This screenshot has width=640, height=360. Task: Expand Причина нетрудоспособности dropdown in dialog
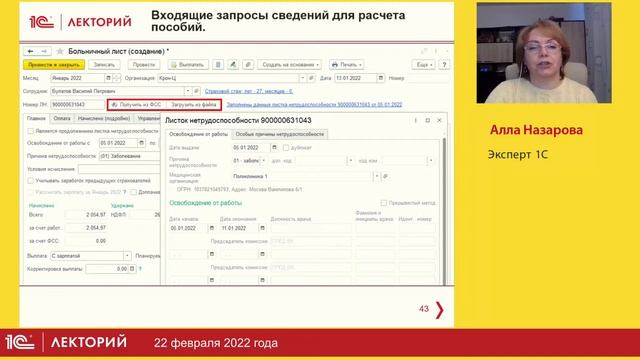tap(263, 160)
